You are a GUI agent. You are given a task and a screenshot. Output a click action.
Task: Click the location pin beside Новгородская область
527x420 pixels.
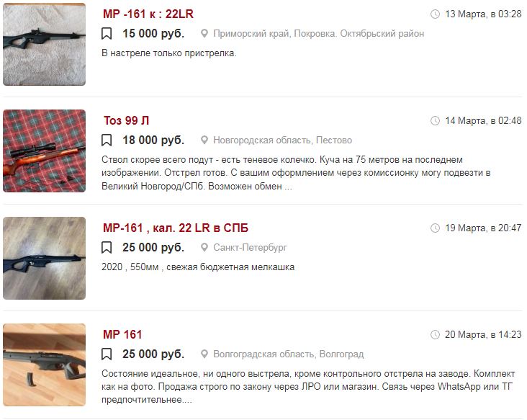pos(204,140)
